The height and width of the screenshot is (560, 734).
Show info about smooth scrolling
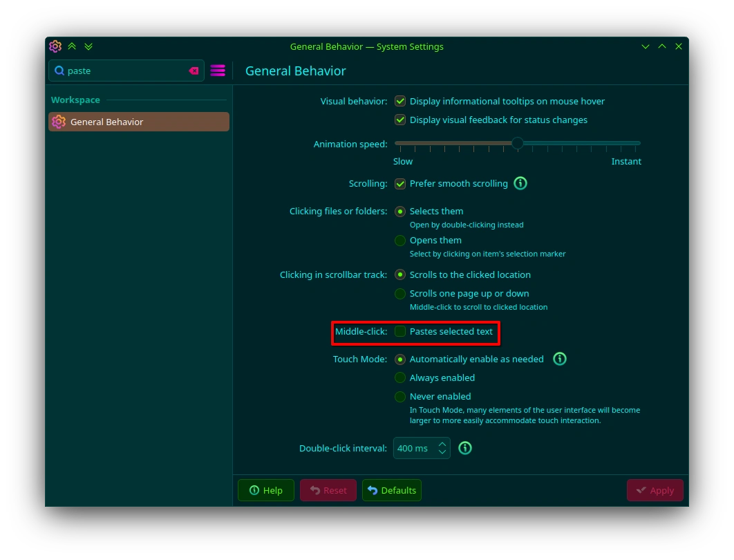click(520, 183)
